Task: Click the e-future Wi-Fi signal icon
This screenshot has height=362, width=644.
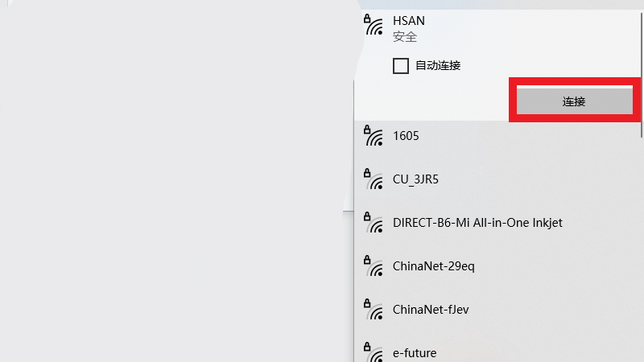Action: tap(374, 352)
